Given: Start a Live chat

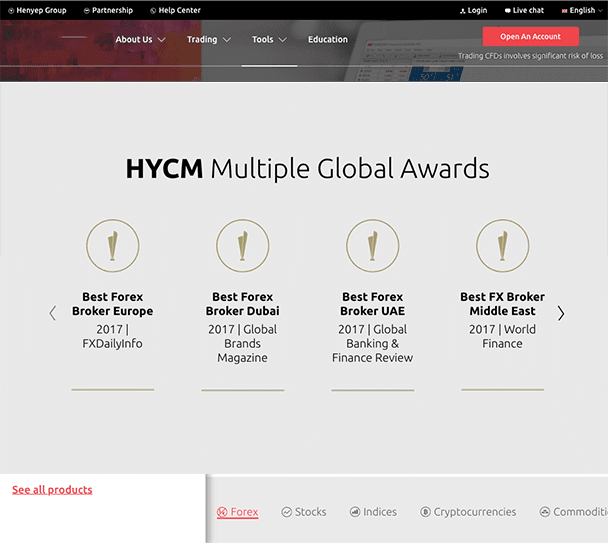Looking at the screenshot, I should (x=528, y=10).
